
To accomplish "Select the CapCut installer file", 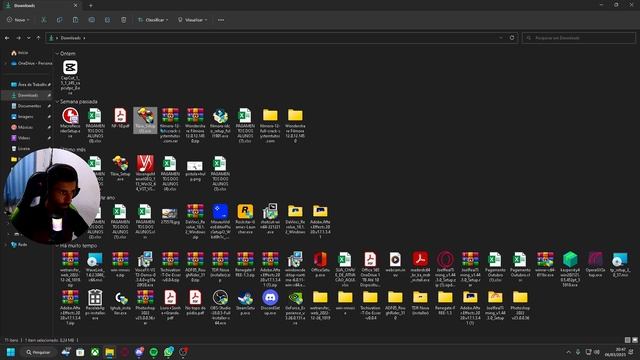I will coord(70,77).
